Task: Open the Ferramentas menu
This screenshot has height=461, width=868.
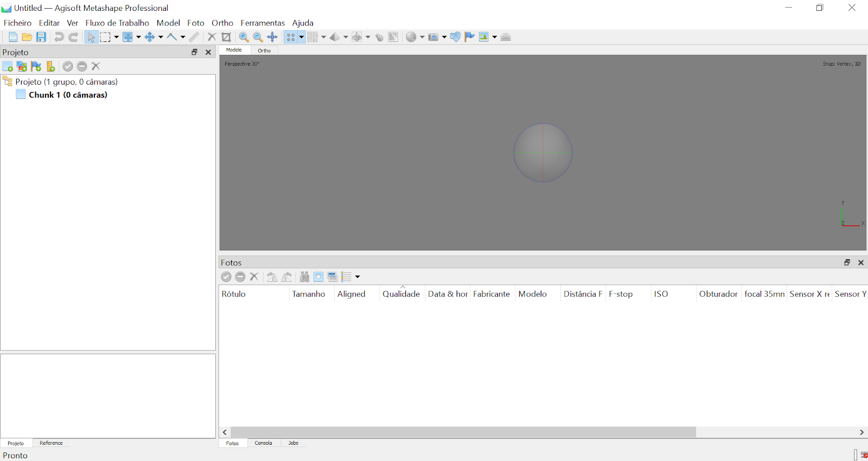Action: [x=263, y=23]
